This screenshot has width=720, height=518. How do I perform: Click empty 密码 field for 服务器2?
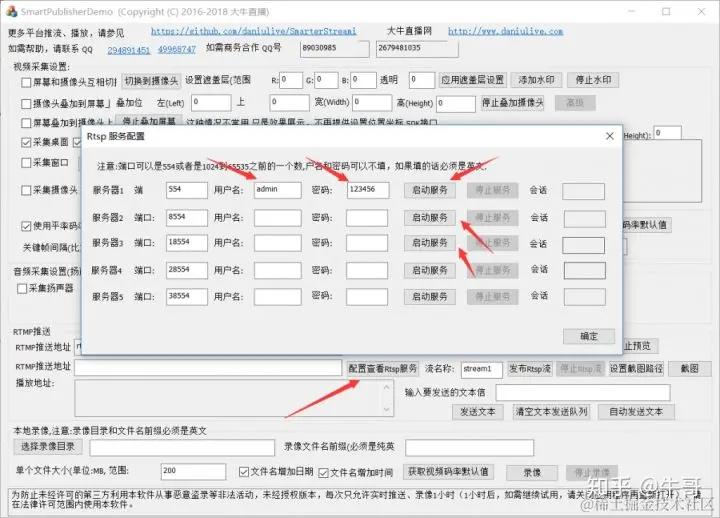367,218
